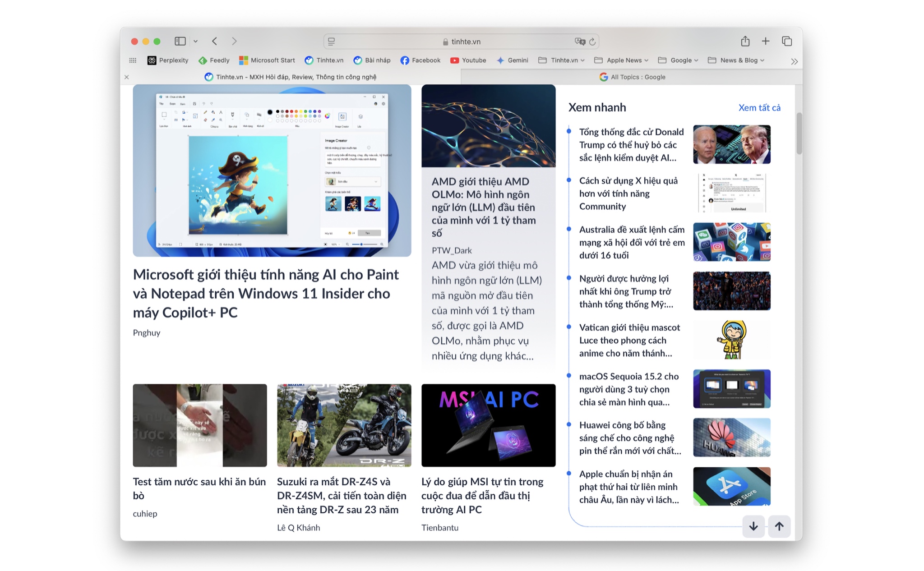Open author PTW_Dark profile

[x=452, y=250]
